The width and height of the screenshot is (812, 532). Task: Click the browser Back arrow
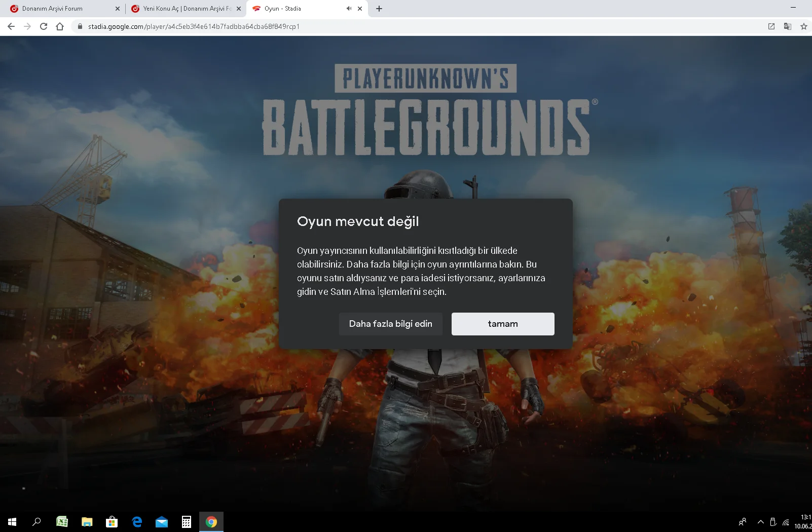pyautogui.click(x=11, y=26)
